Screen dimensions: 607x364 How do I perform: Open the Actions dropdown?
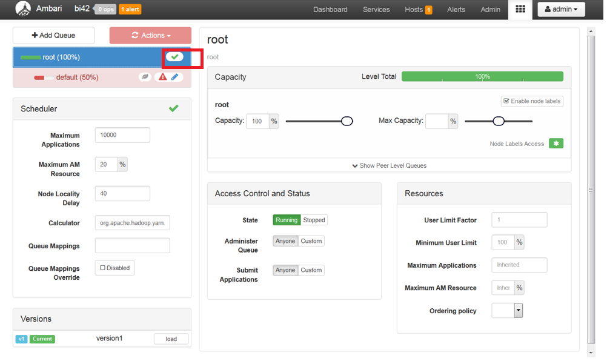coord(150,35)
